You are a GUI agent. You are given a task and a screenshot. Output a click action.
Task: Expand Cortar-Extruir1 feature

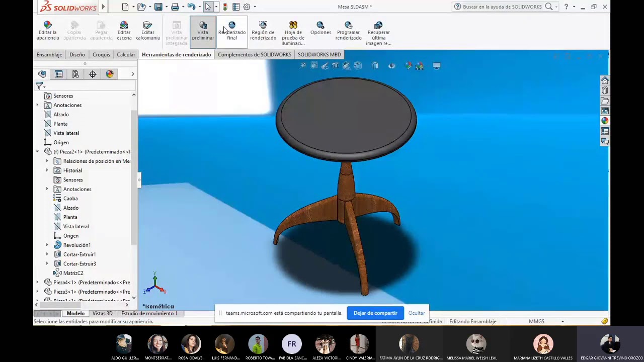point(47,254)
